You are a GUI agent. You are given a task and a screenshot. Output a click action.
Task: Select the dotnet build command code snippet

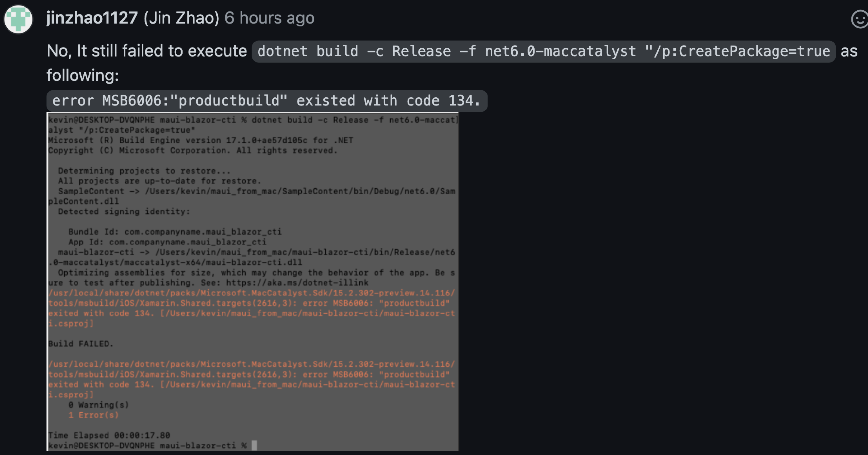coord(542,51)
